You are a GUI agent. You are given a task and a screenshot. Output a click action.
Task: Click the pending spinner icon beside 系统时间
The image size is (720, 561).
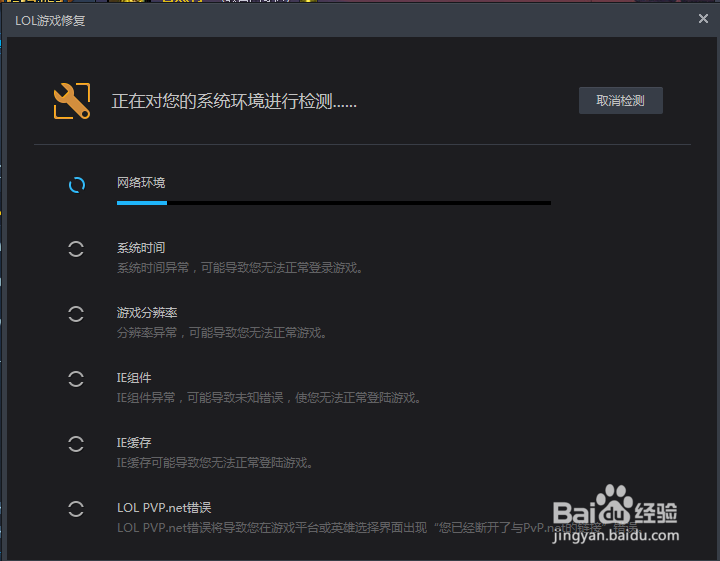(76, 249)
